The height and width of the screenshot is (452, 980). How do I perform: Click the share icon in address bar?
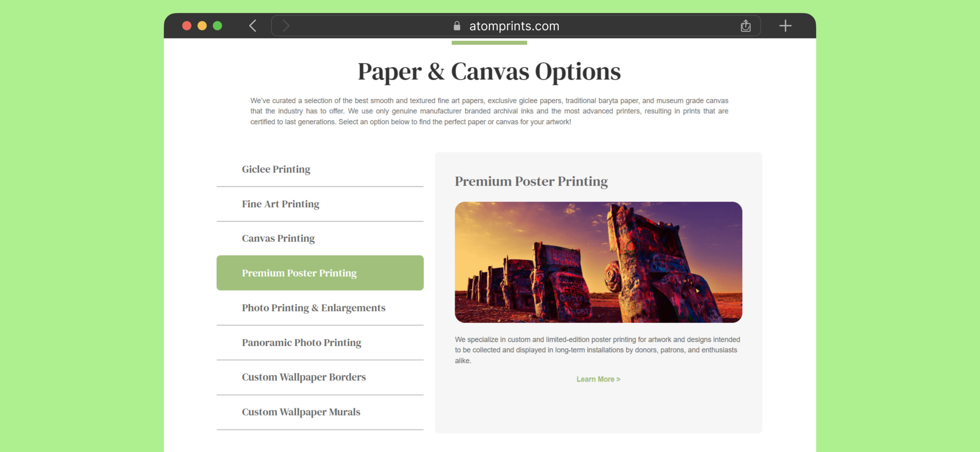[745, 26]
